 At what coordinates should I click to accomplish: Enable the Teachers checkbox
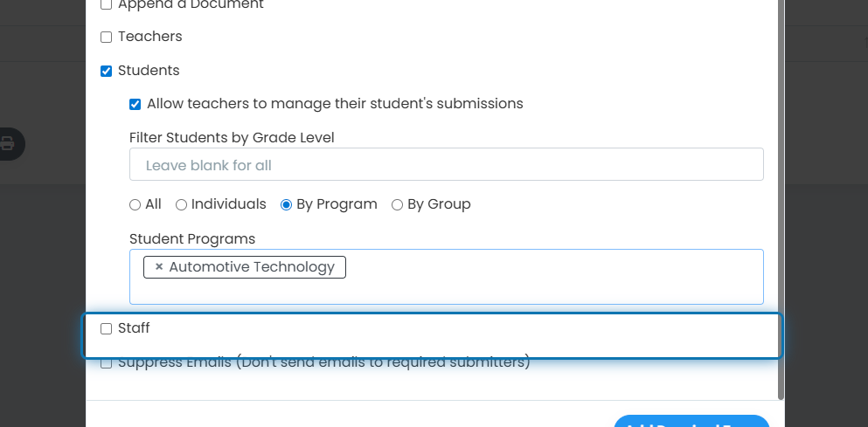coord(107,37)
